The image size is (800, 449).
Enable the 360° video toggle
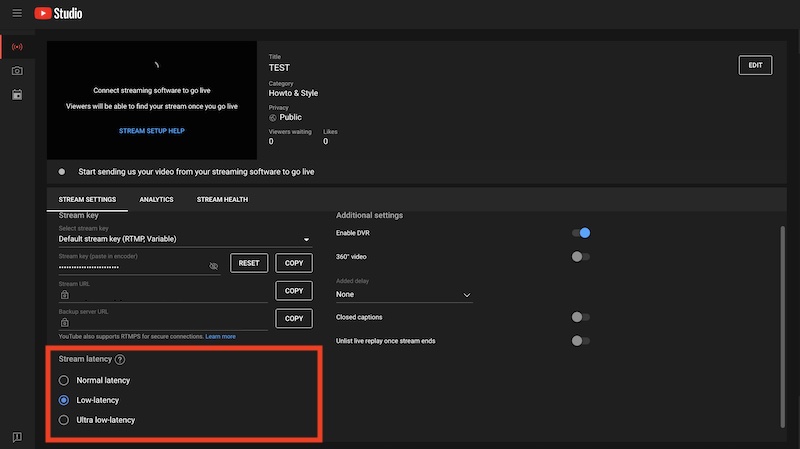pyautogui.click(x=581, y=257)
